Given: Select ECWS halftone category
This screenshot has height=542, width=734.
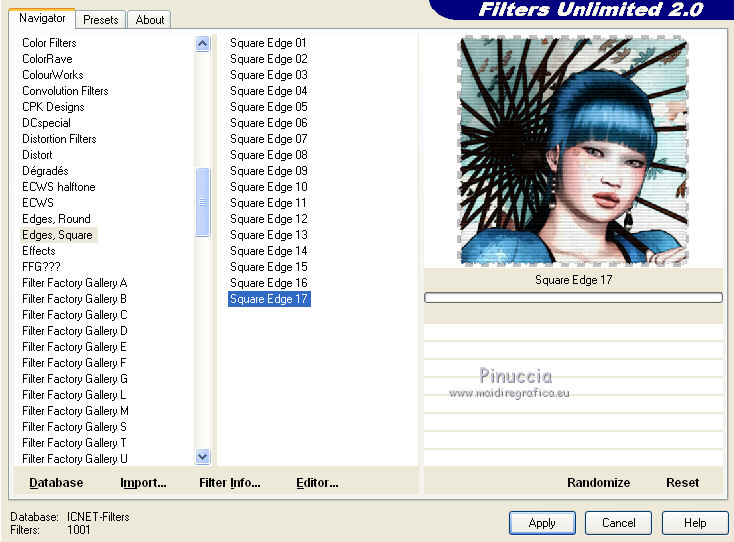Looking at the screenshot, I should click(x=59, y=187).
